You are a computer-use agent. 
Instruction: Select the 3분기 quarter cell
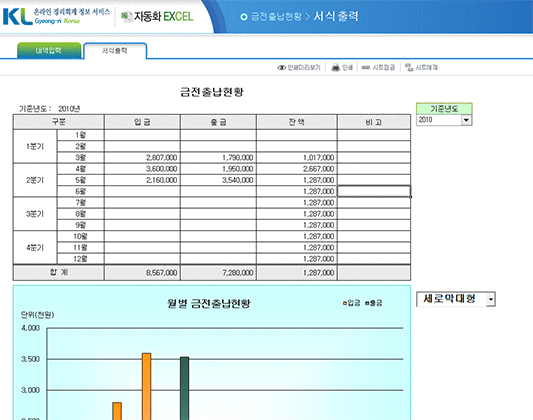[35, 214]
